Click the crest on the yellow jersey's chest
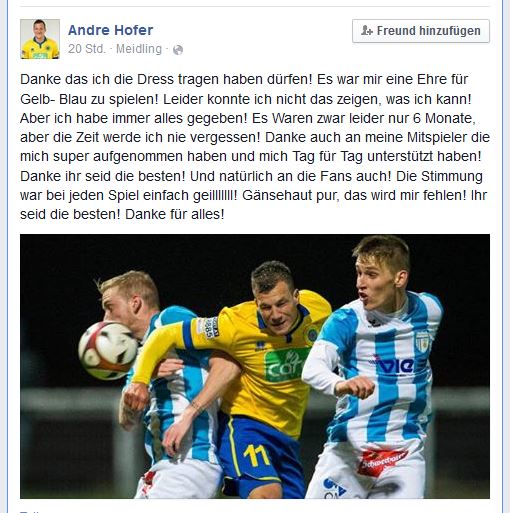Image resolution: width=510 pixels, height=513 pixels. (x=313, y=334)
